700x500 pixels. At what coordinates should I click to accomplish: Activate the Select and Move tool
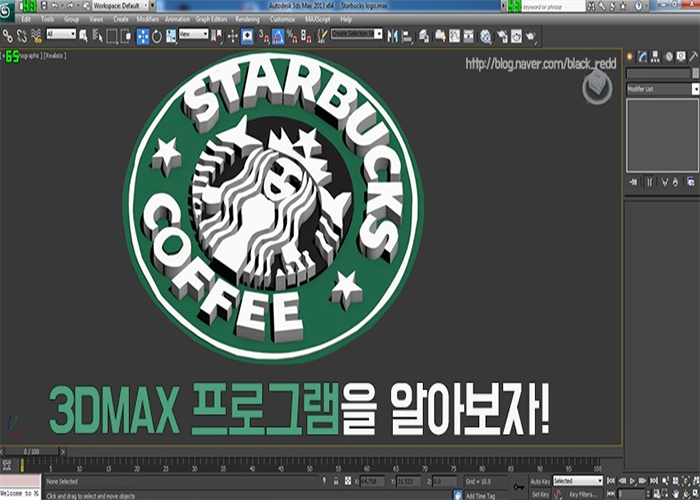[x=143, y=36]
